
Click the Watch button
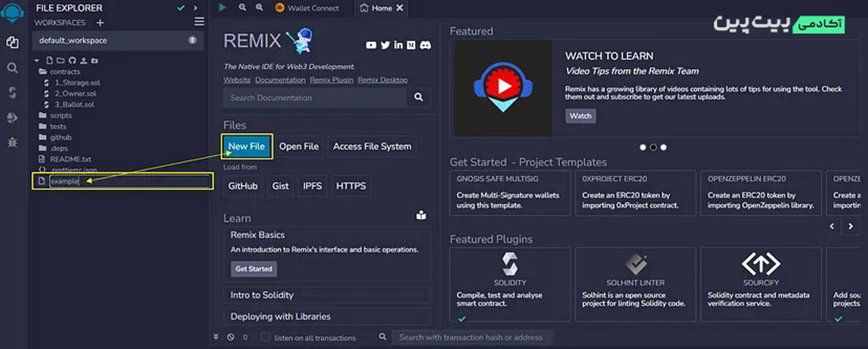tap(580, 116)
